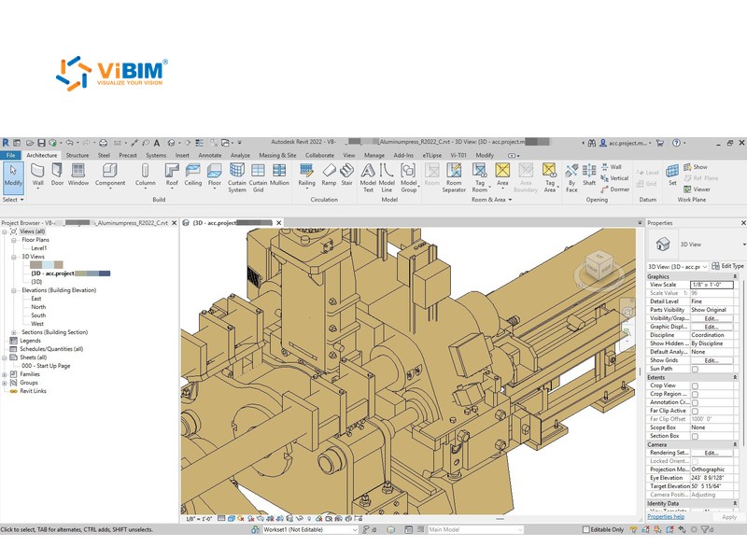This screenshot has height=560, width=747.
Task: Click the Room Separator tool
Action: [454, 177]
